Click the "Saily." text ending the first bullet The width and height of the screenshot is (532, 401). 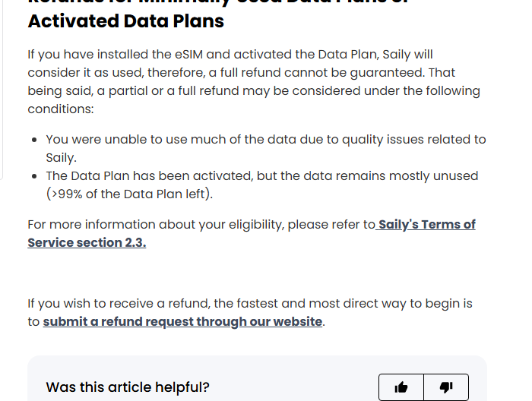coord(62,158)
